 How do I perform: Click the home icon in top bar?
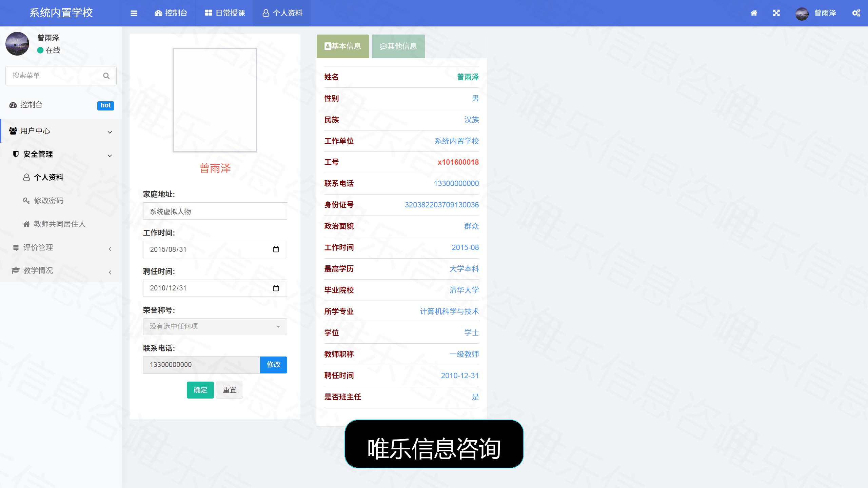click(754, 13)
